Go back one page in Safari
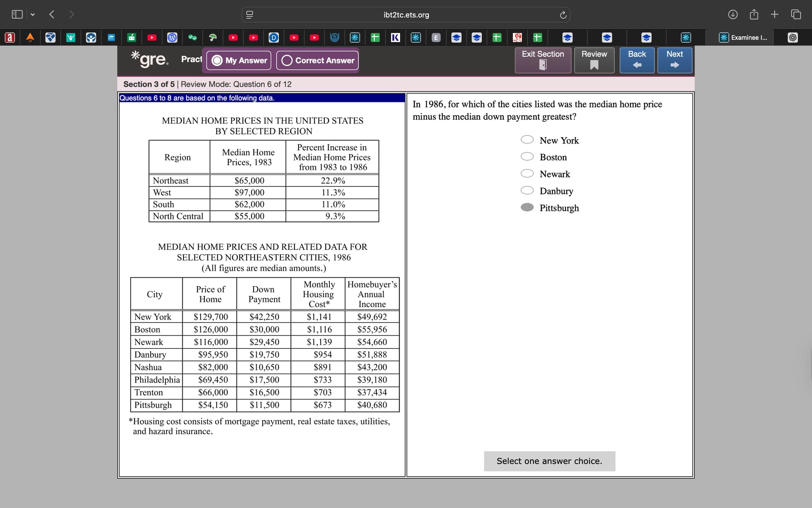The image size is (812, 508). pyautogui.click(x=52, y=14)
